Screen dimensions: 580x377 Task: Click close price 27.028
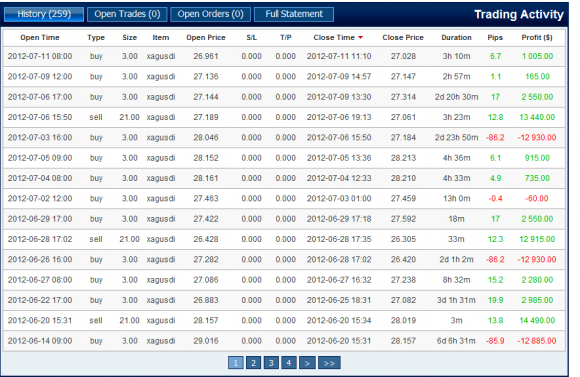tap(403, 57)
